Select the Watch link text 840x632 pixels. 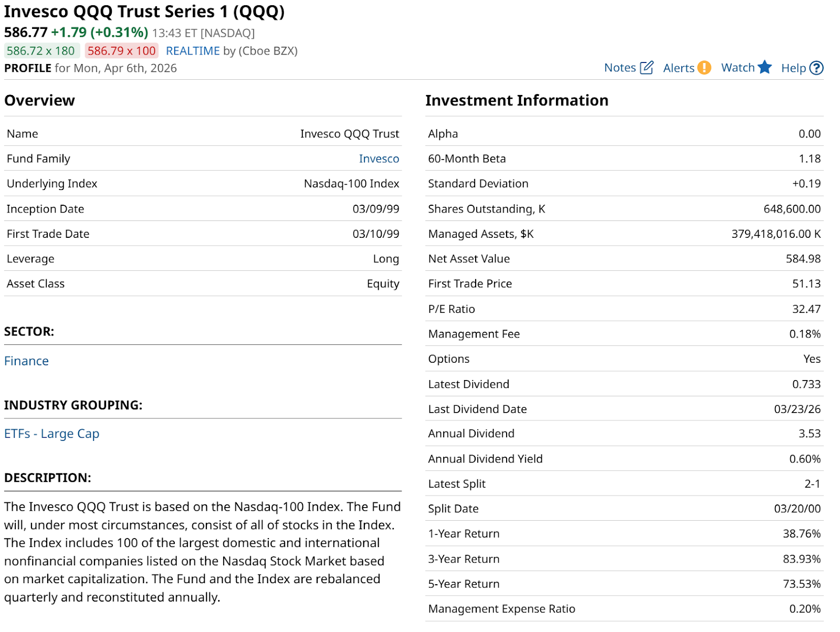738,68
